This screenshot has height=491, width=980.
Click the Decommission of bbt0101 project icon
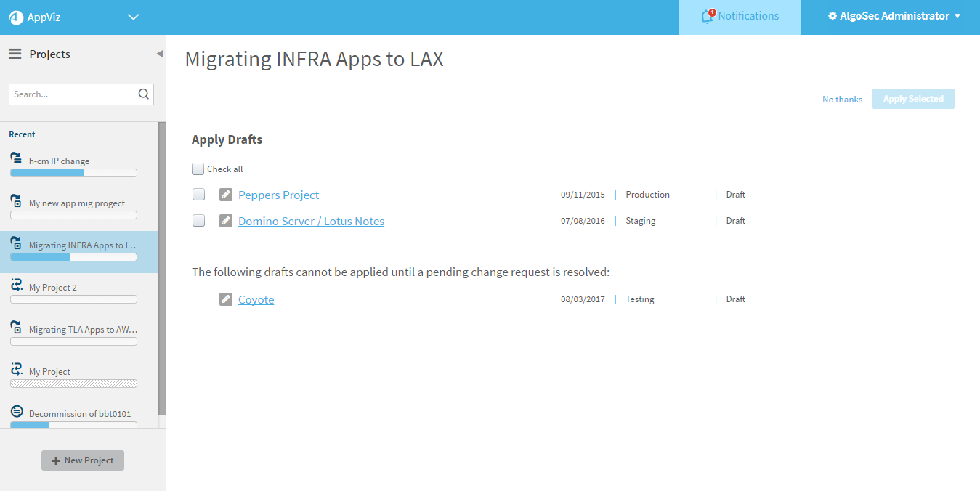pos(16,411)
